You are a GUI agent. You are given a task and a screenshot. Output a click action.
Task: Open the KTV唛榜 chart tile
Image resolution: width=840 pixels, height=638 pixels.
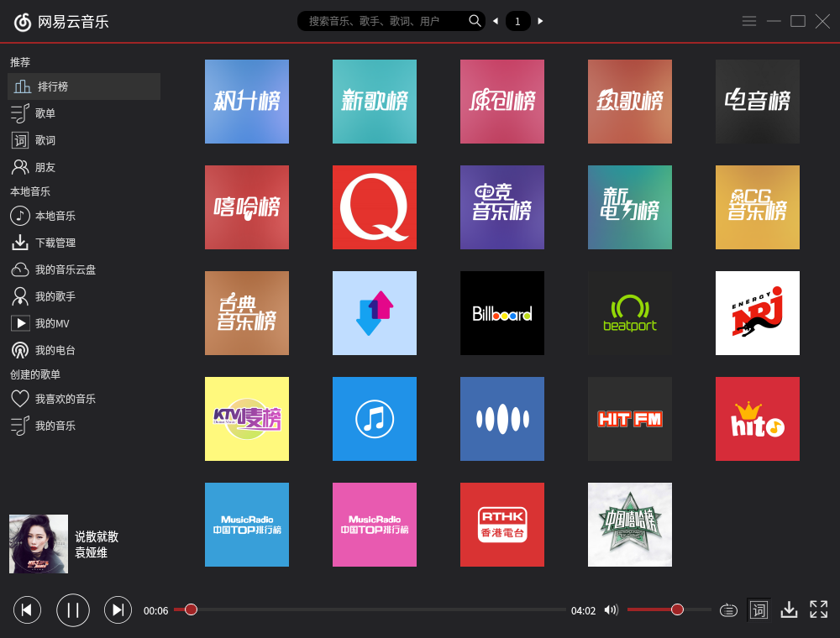[247, 419]
